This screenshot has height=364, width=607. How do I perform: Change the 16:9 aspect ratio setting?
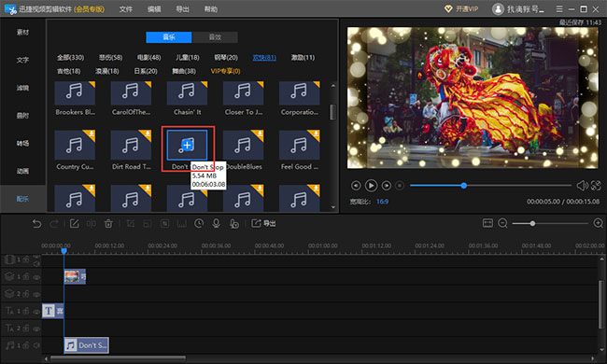[x=383, y=202]
